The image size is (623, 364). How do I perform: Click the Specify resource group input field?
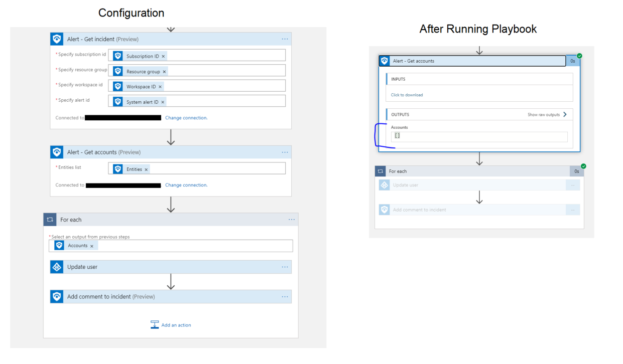coord(226,71)
